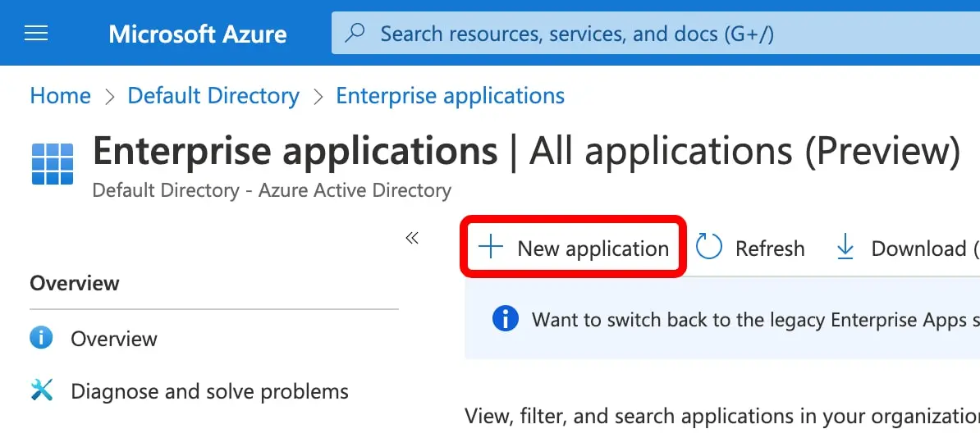Click the 'View, filter, and search applications' text
980x438 pixels.
(722, 416)
